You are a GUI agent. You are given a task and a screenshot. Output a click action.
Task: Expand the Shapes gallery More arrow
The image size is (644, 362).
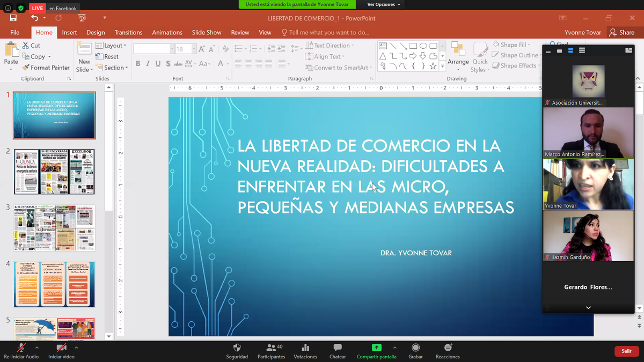442,66
